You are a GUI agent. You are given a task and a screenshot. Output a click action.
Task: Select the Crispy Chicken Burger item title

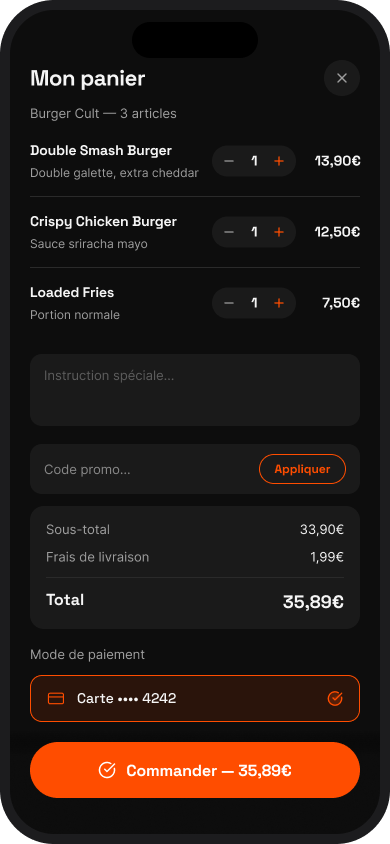tap(103, 222)
